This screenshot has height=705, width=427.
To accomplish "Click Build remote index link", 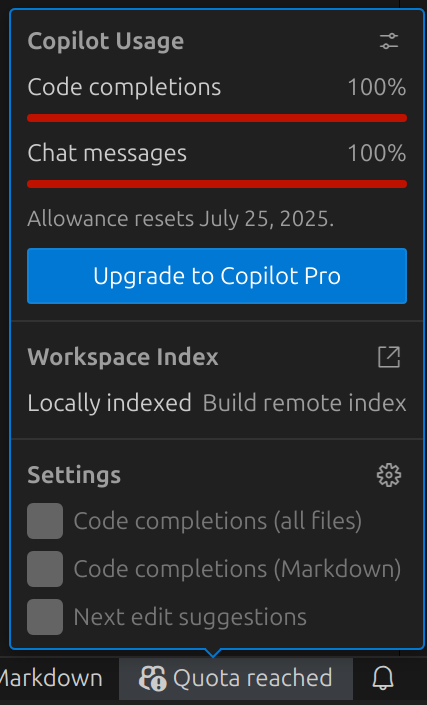I will pos(304,403).
